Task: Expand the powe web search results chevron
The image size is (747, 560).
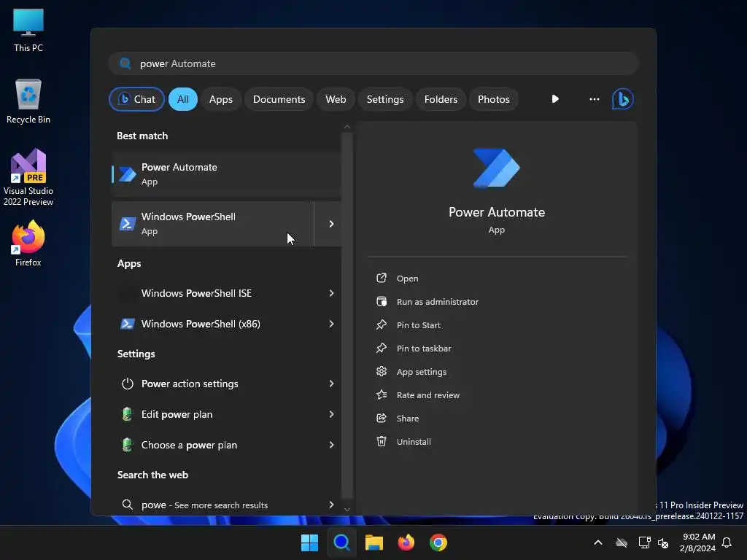Action: [x=331, y=505]
